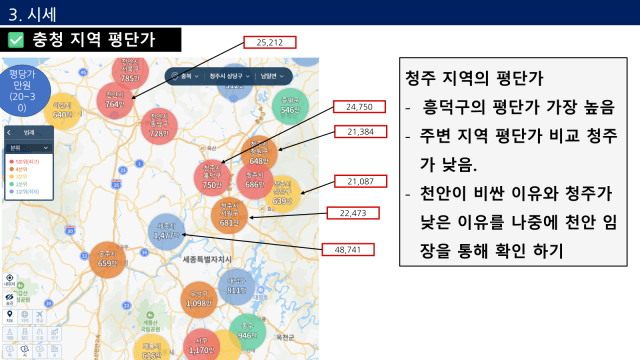Toggle the 동 neighborhood-level cluster button
This screenshot has width=640, height=360.
pyautogui.click(x=39, y=351)
